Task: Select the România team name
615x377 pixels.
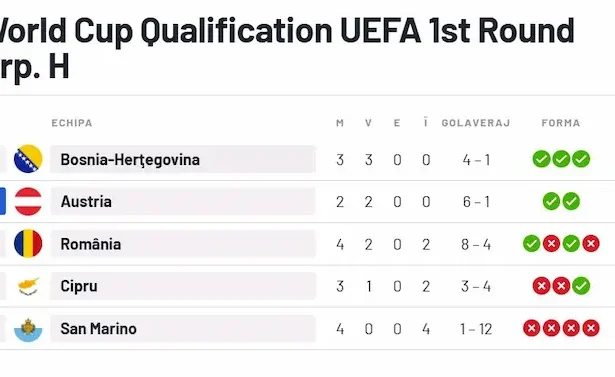Action: (91, 244)
